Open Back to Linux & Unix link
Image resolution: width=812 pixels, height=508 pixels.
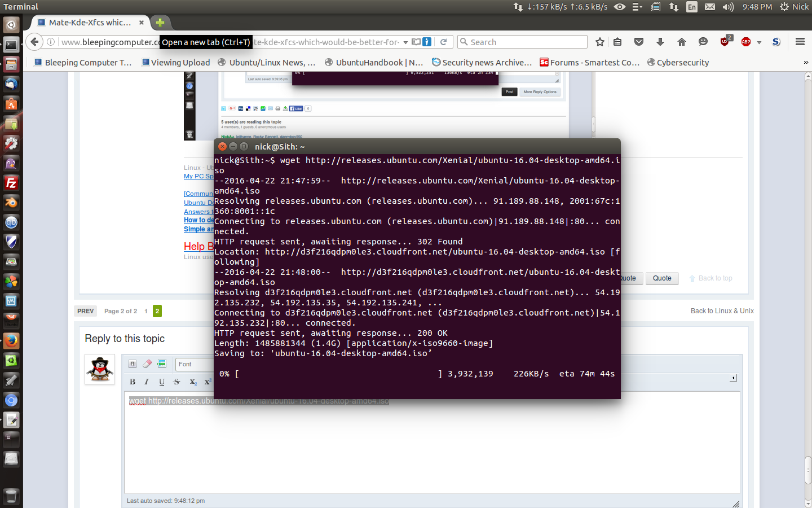pyautogui.click(x=722, y=311)
